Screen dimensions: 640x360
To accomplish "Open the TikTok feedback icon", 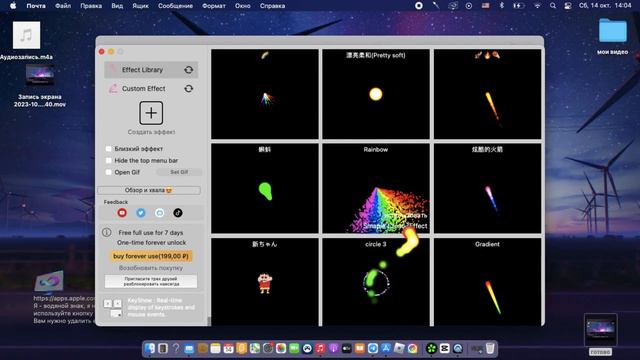I will 178,213.
